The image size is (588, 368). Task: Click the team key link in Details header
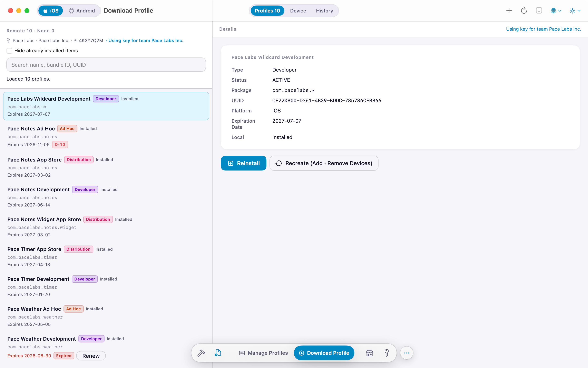pyautogui.click(x=543, y=29)
